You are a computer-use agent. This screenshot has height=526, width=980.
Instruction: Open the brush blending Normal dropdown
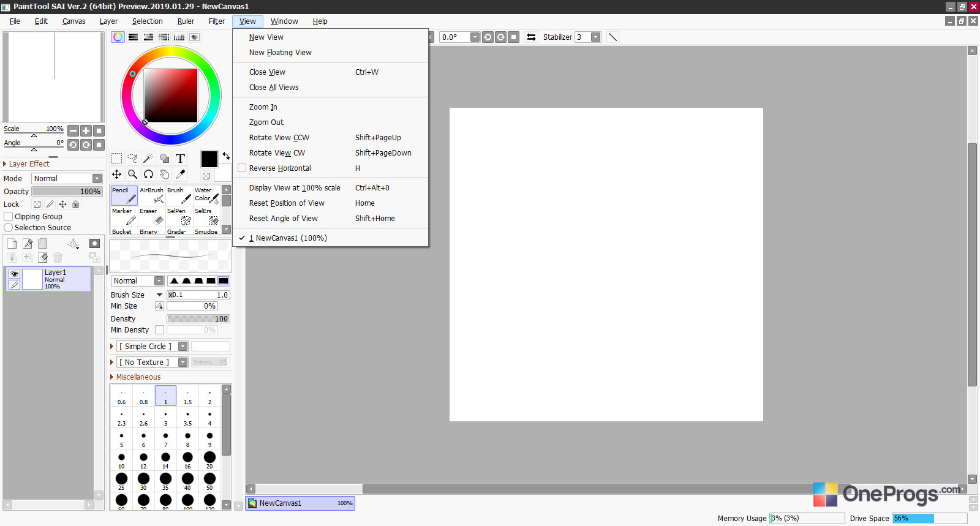[x=137, y=281]
